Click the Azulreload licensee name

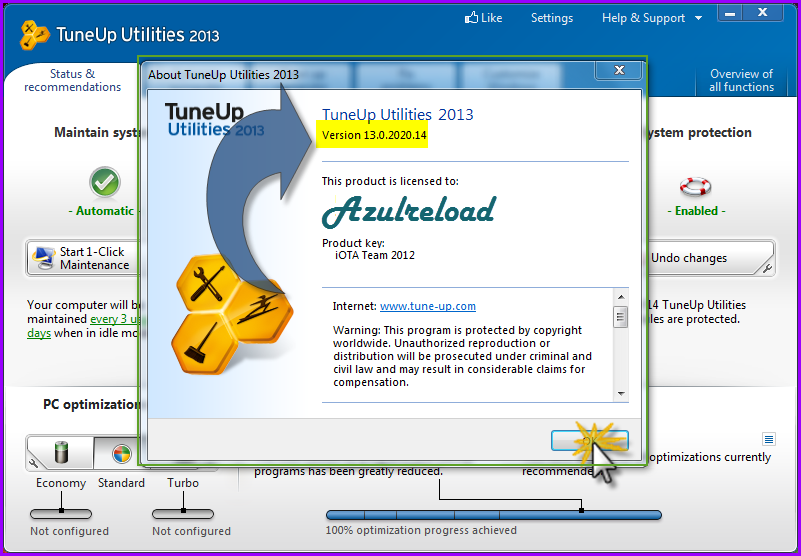(x=409, y=211)
